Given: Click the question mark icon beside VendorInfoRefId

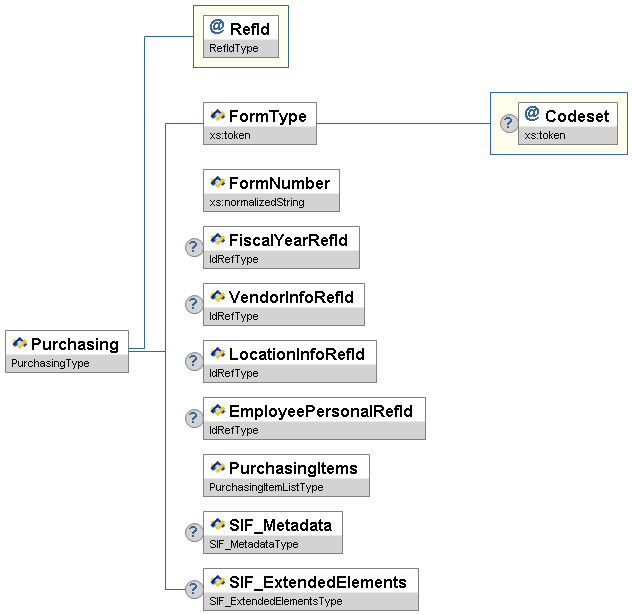Looking at the screenshot, I should pos(194,305).
